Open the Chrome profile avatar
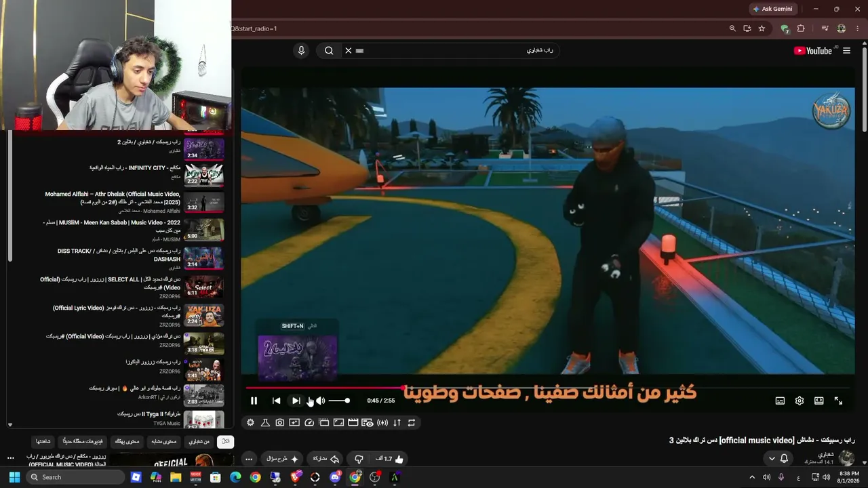868x488 pixels. tap(842, 28)
